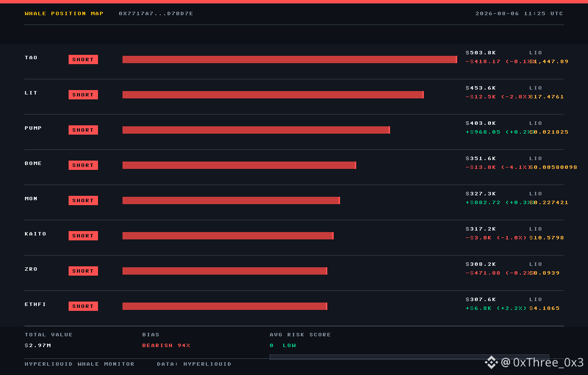Screen dimensions: 588x375
Task: Click KAITO liquidation price $10.5798
Action: point(547,238)
